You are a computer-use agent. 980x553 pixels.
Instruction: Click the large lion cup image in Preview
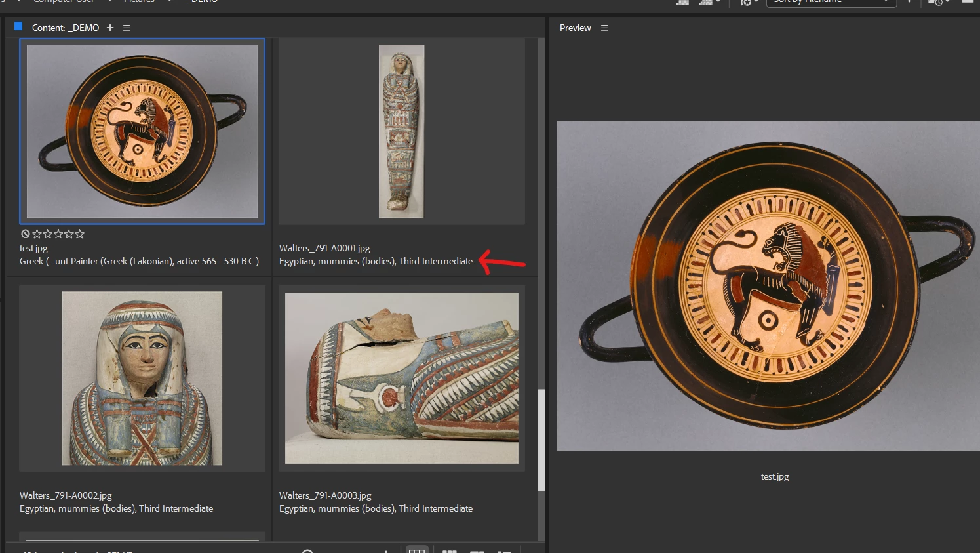[768, 285]
